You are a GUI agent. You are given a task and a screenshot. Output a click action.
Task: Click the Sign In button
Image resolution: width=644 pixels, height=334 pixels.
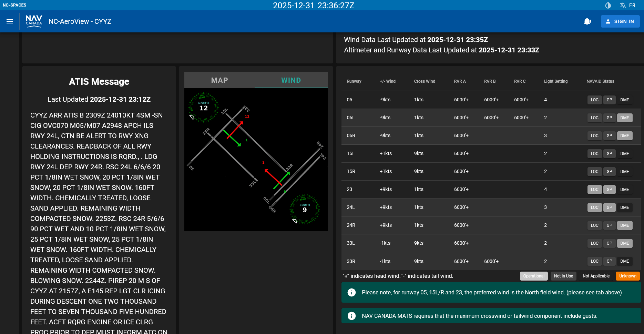pos(620,21)
